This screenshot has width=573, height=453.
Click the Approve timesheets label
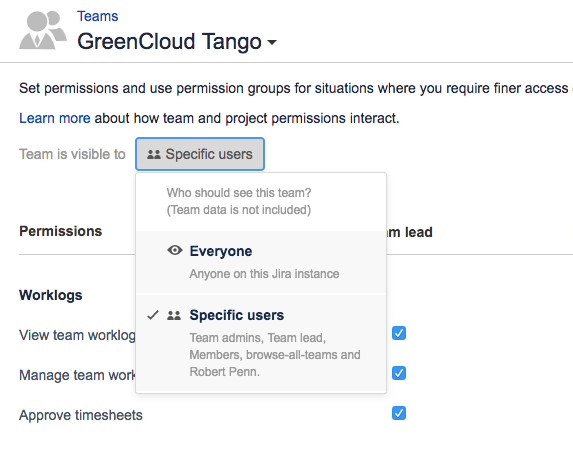tap(81, 415)
